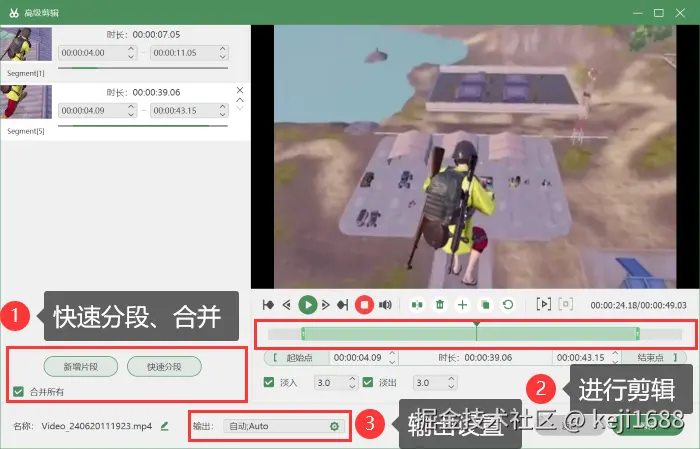Viewport: 700px width, 449px height.
Task: Duplicate the current segment with copy icon
Action: pyautogui.click(x=485, y=305)
